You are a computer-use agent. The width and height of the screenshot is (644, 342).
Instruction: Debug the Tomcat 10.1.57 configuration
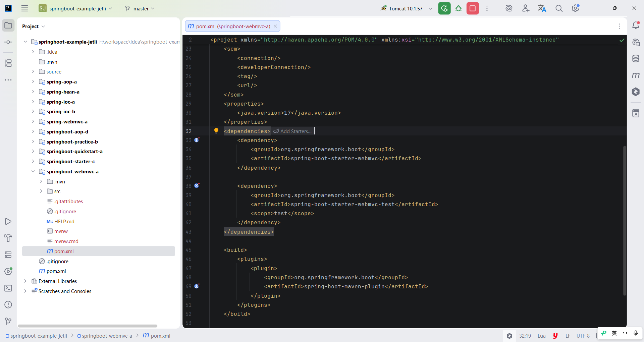coord(459,8)
